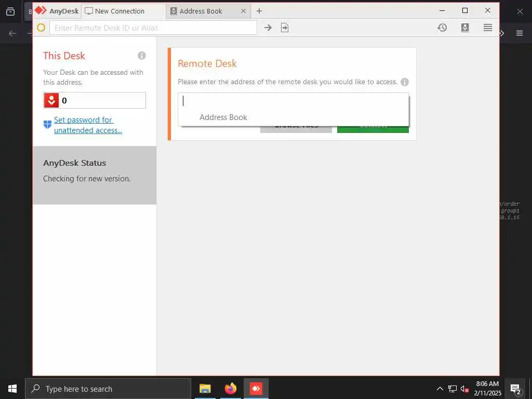Click into the Remote Desk address input
The image size is (532, 399).
pyautogui.click(x=293, y=101)
